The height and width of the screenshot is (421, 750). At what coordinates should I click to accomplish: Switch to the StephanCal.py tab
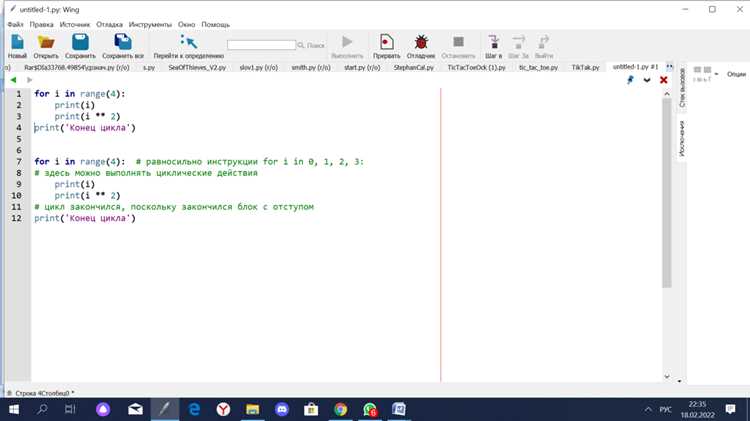pos(414,67)
